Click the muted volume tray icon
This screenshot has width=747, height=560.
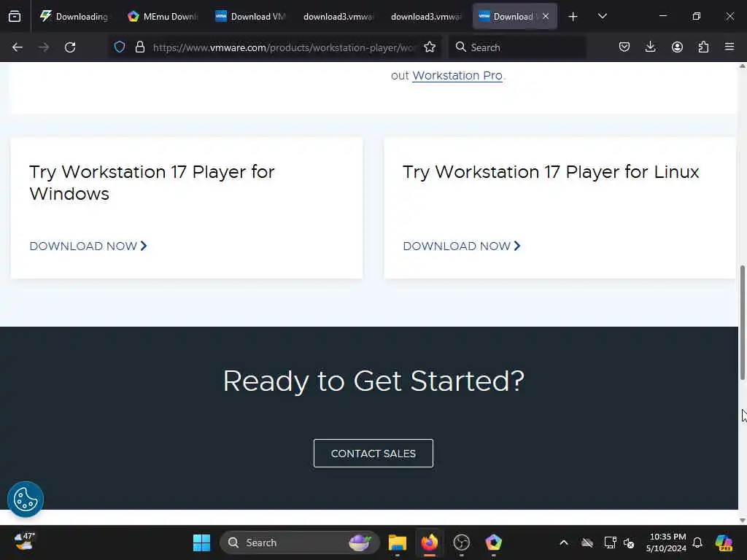click(x=629, y=542)
